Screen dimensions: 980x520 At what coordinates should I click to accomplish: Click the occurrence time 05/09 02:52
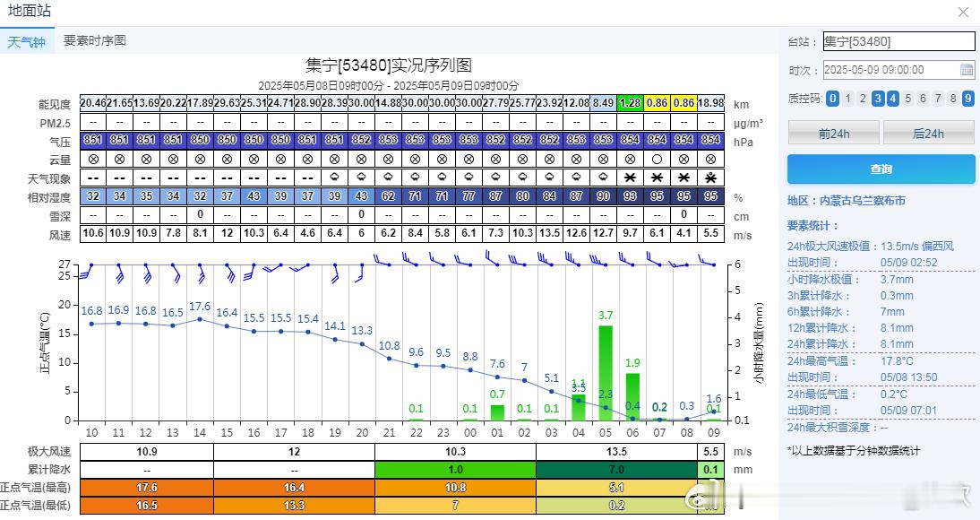[908, 262]
